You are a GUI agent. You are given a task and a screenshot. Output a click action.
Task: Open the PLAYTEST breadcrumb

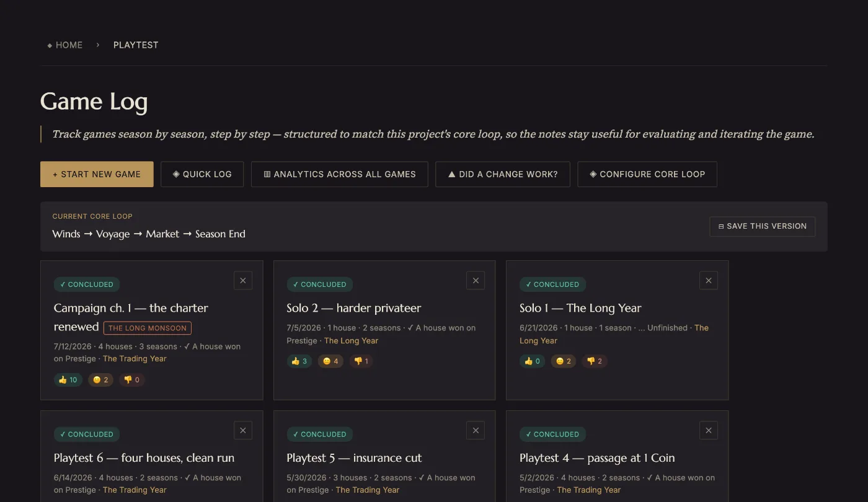136,45
